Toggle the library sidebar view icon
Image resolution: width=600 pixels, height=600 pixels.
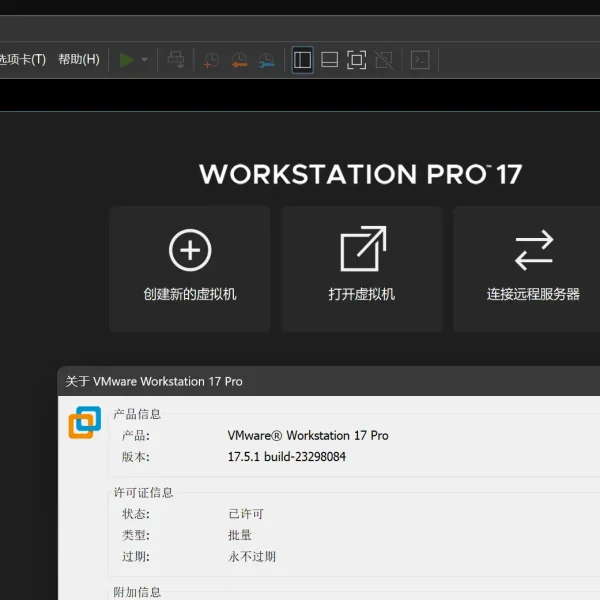pyautogui.click(x=302, y=60)
